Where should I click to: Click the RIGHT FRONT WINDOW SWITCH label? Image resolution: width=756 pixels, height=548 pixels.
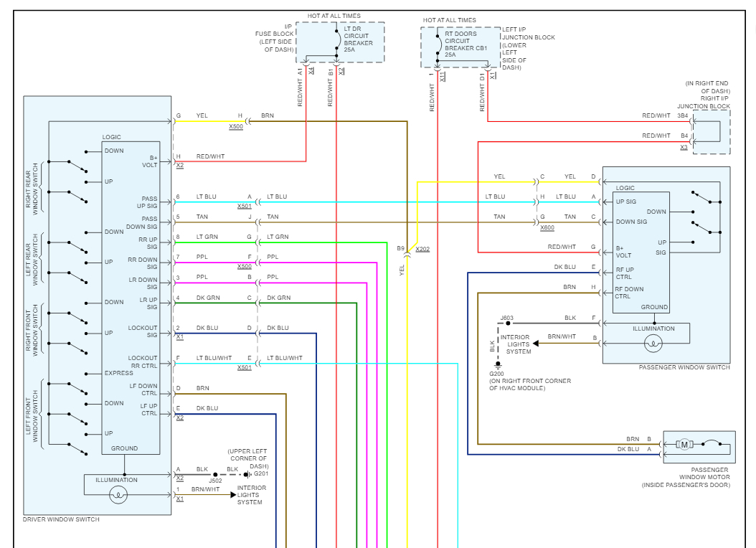(x=32, y=331)
